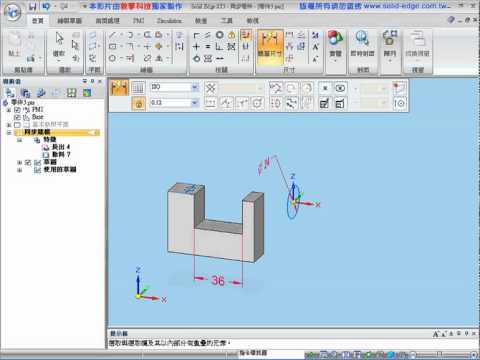Apply connect relation corner icon
The image size is (480, 360).
coord(197,35)
